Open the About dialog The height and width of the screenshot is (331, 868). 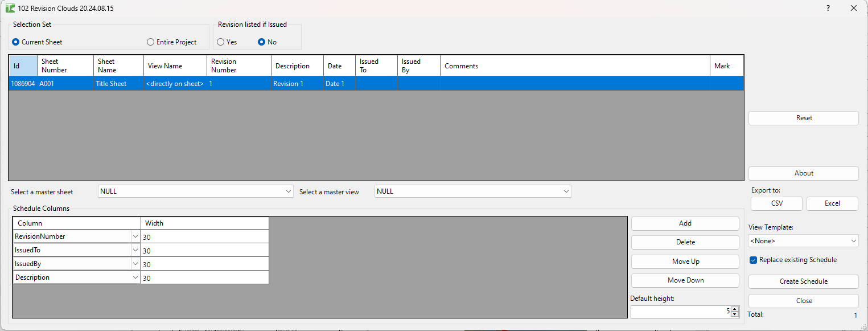(803, 173)
